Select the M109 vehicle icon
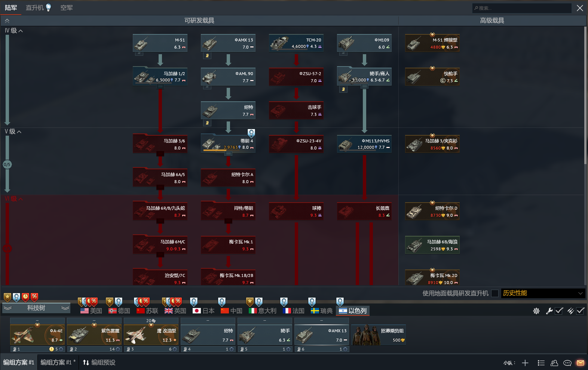The height and width of the screenshot is (370, 588). click(x=346, y=43)
